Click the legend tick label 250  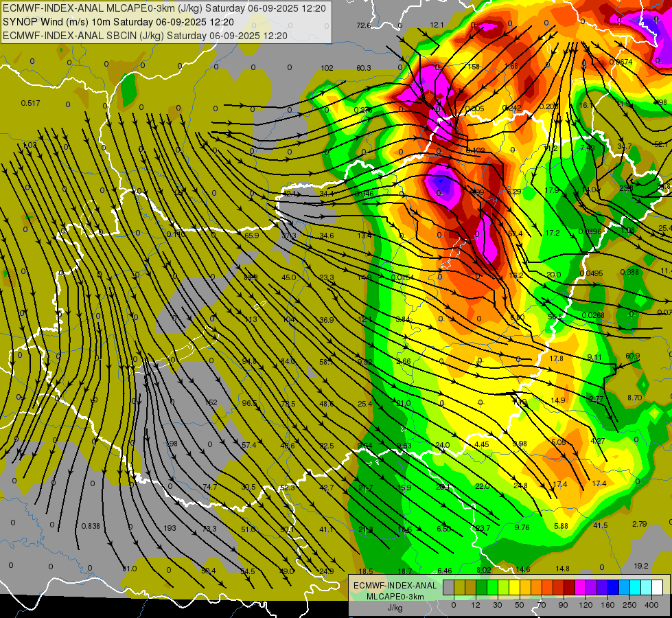[629, 605]
